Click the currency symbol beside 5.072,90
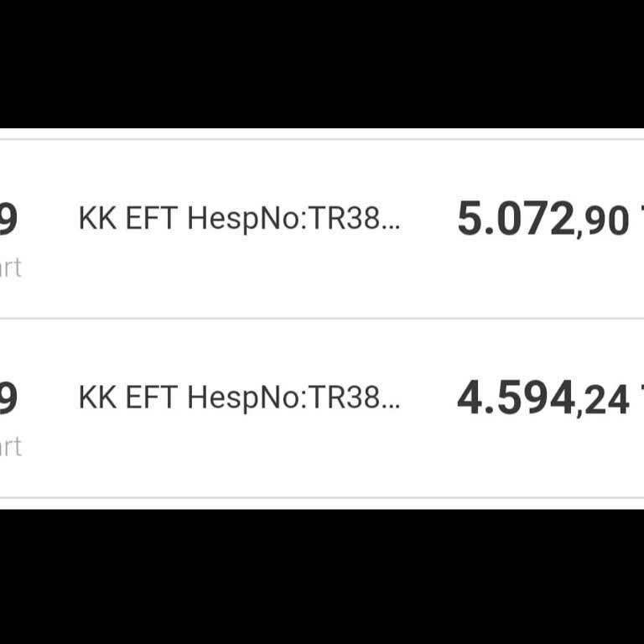The height and width of the screenshot is (644, 644). (x=641, y=220)
